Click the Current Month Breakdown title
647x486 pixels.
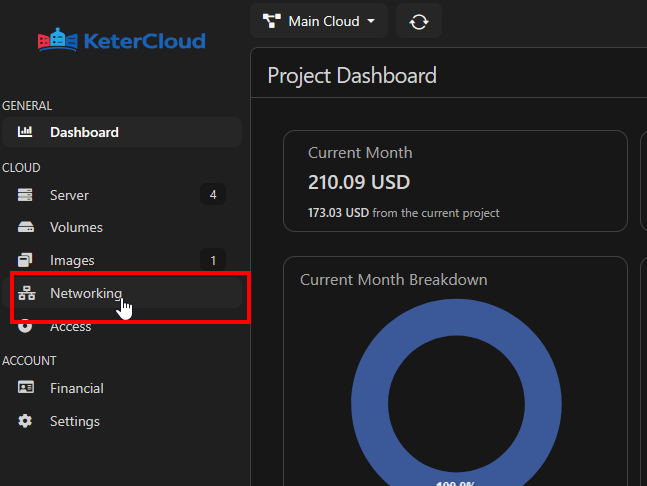(394, 280)
